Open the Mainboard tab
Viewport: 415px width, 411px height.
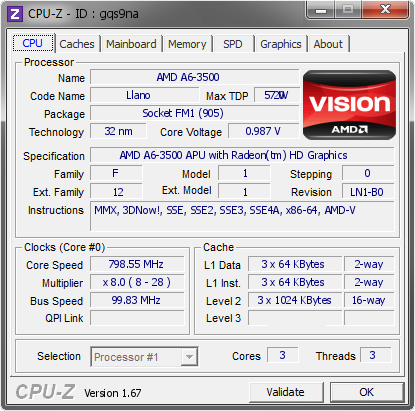pyautogui.click(x=131, y=44)
